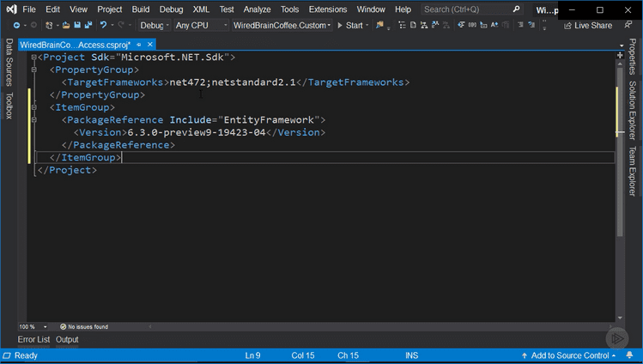Click the search magnifier icon

pyautogui.click(x=516, y=9)
